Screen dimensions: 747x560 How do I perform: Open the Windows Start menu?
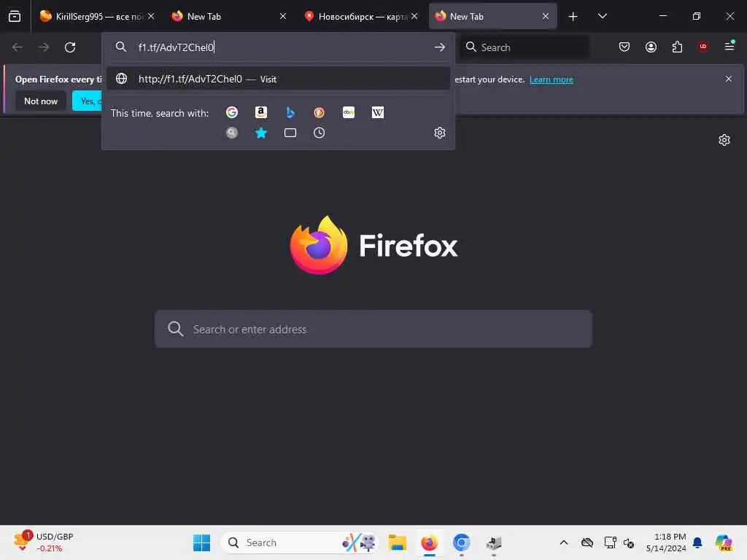[201, 542]
